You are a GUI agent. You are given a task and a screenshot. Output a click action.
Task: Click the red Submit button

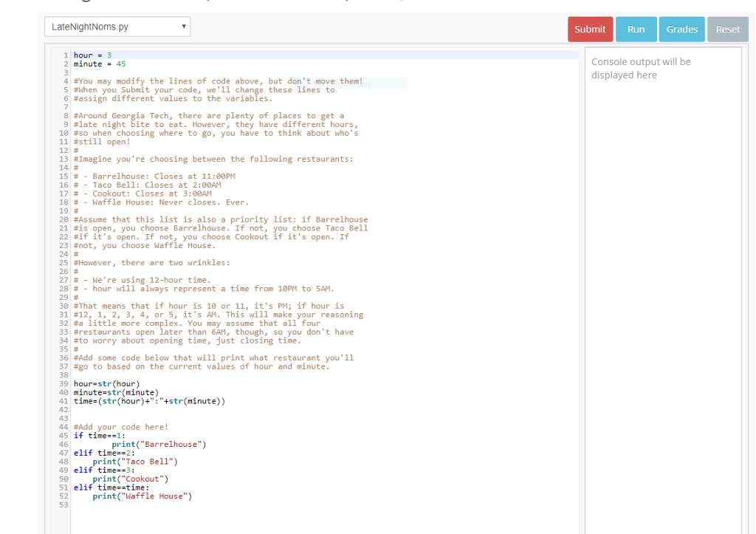pyautogui.click(x=590, y=30)
